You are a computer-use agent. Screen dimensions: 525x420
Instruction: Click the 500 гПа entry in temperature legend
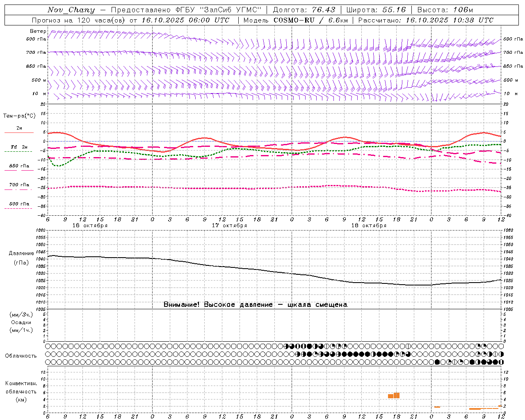pyautogui.click(x=19, y=204)
